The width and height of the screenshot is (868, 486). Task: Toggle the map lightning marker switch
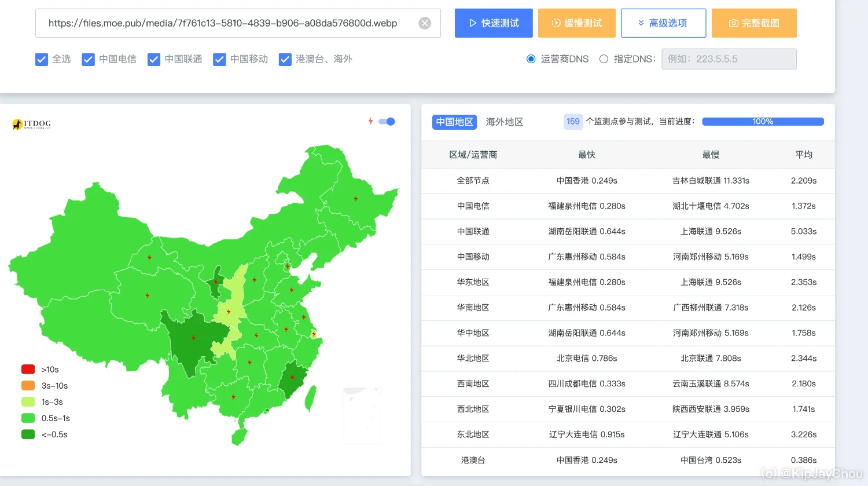[387, 122]
